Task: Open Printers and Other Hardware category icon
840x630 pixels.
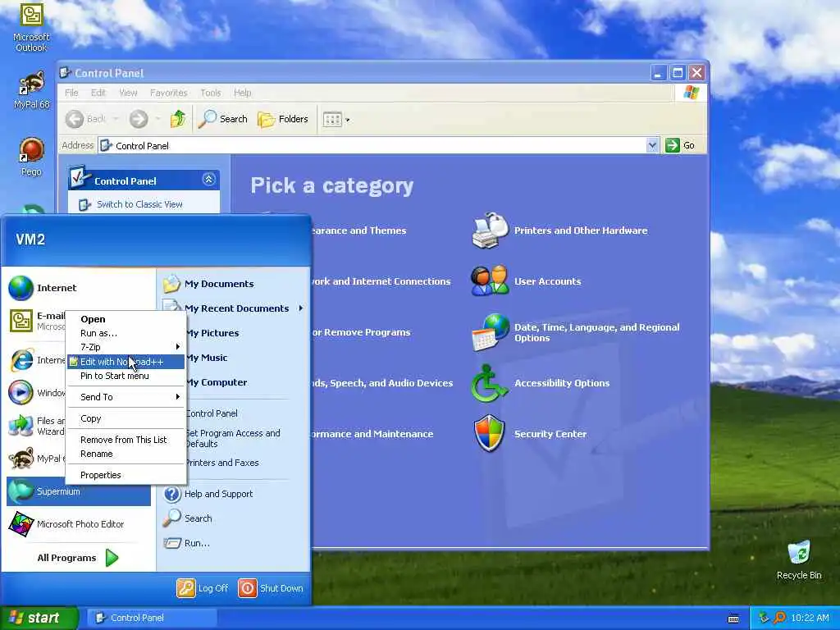Action: click(489, 231)
